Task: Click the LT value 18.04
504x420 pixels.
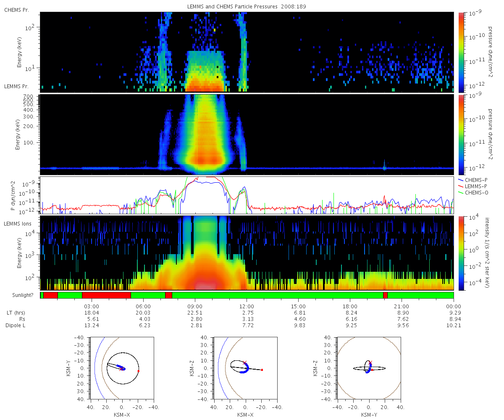Action: coord(92,313)
